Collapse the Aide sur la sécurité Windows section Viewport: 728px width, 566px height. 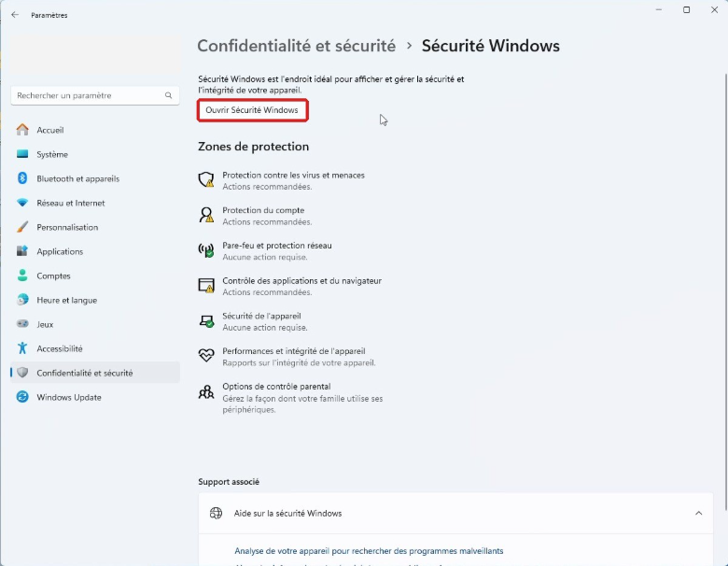(x=698, y=513)
